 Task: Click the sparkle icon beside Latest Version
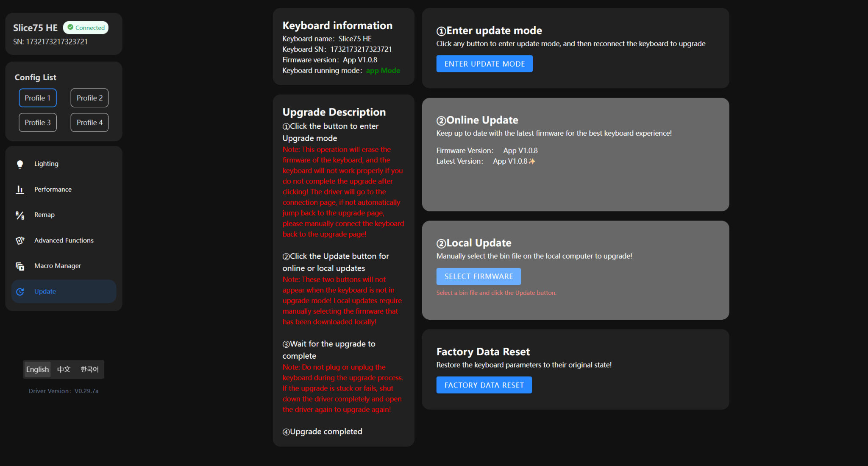(532, 162)
